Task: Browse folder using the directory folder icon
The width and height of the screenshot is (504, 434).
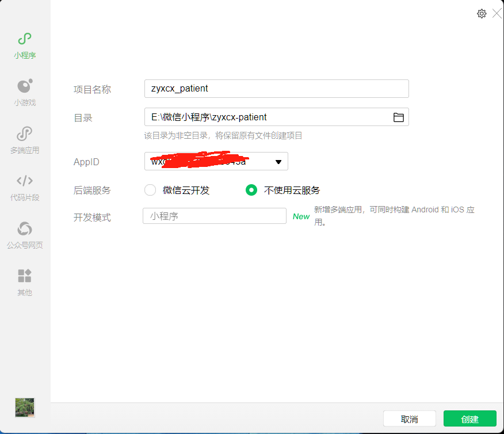Action: [399, 117]
